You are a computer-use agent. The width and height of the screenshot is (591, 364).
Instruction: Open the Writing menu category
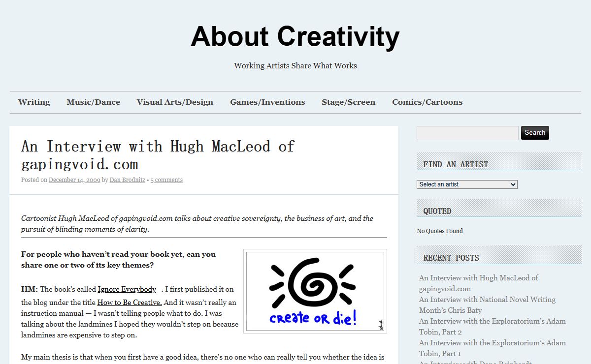click(34, 102)
